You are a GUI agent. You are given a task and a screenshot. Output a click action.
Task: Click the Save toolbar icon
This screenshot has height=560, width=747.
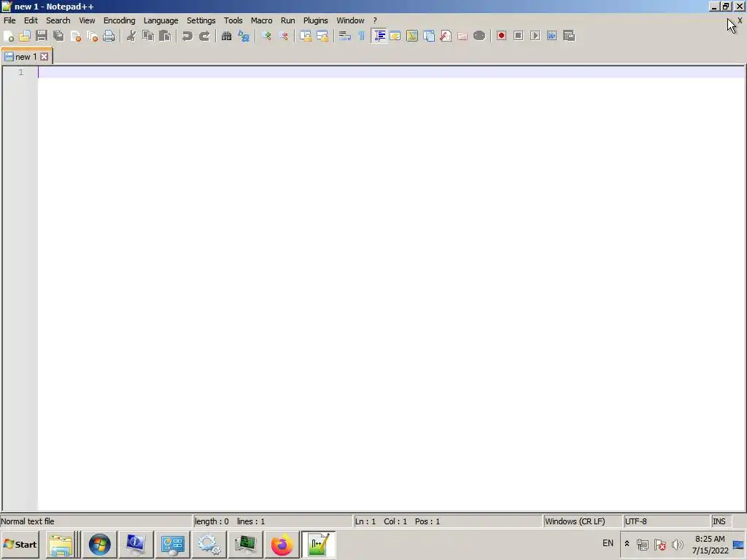(42, 36)
